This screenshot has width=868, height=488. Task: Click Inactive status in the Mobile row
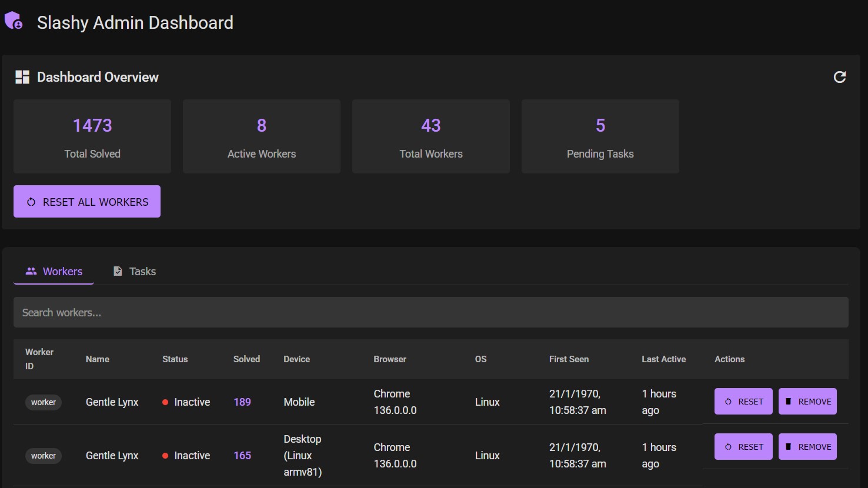tap(186, 402)
